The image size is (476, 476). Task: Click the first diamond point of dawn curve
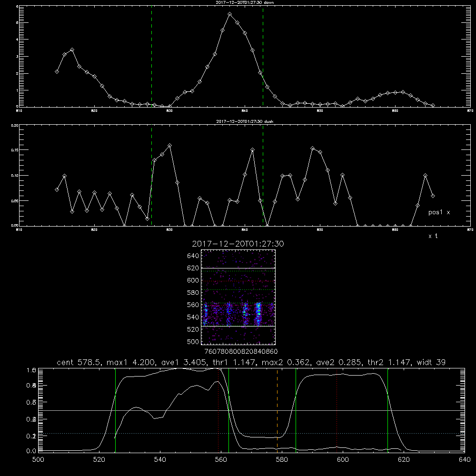pos(57,72)
